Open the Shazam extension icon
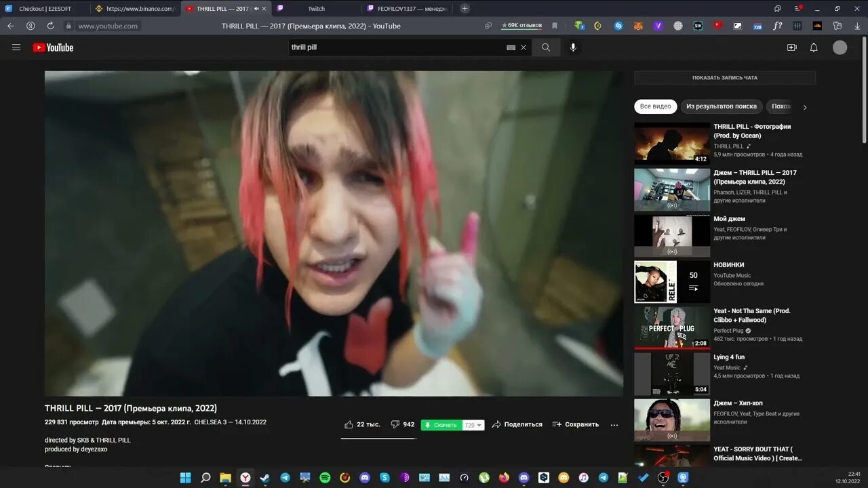 618,26
